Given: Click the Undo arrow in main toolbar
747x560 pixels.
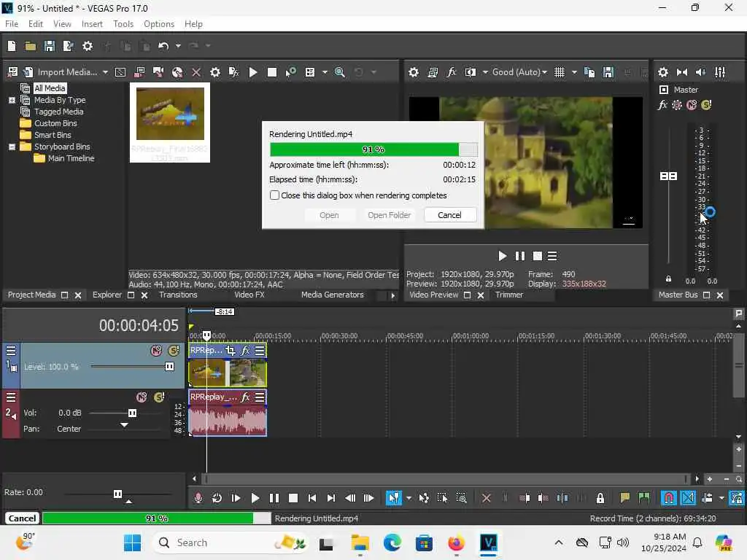Looking at the screenshot, I should pyautogui.click(x=163, y=46).
